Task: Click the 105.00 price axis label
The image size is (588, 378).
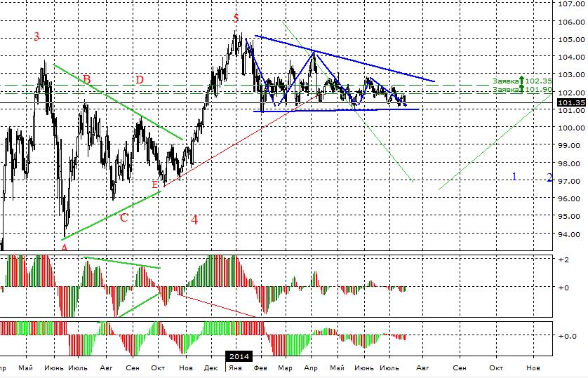Action: (571, 39)
